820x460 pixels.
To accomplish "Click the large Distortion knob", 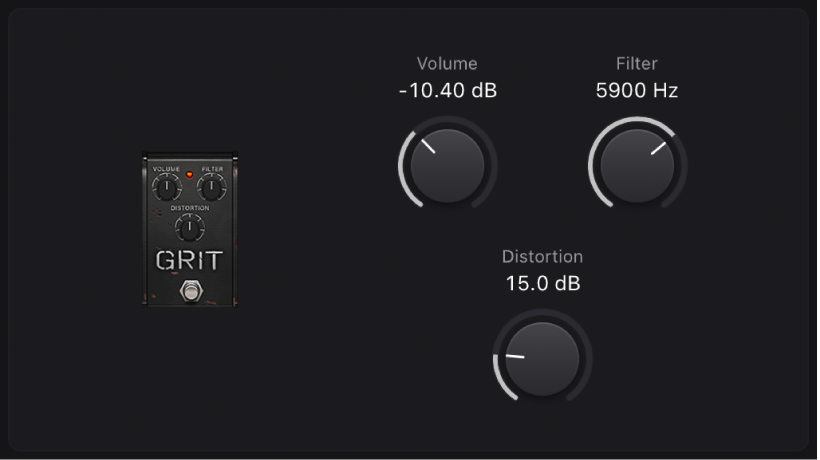I will 542,359.
